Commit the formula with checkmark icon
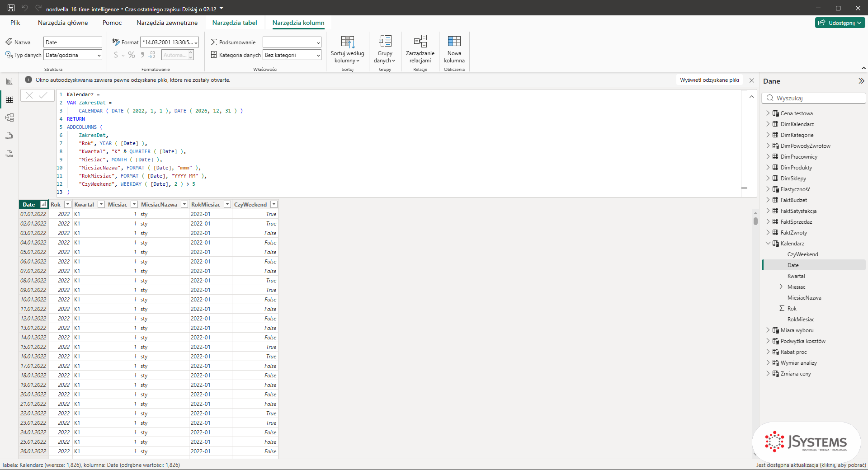Image resolution: width=868 pixels, height=470 pixels. [43, 95]
